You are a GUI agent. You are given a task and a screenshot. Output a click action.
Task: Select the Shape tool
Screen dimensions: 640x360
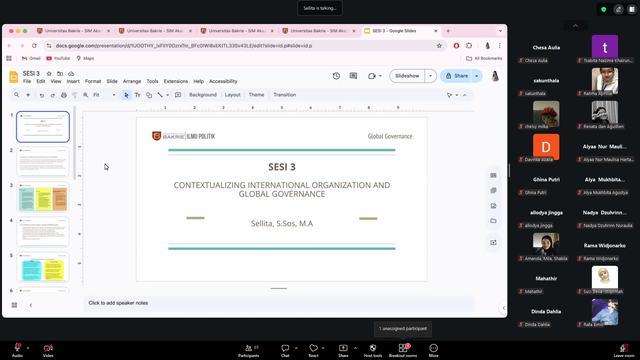pyautogui.click(x=149, y=95)
